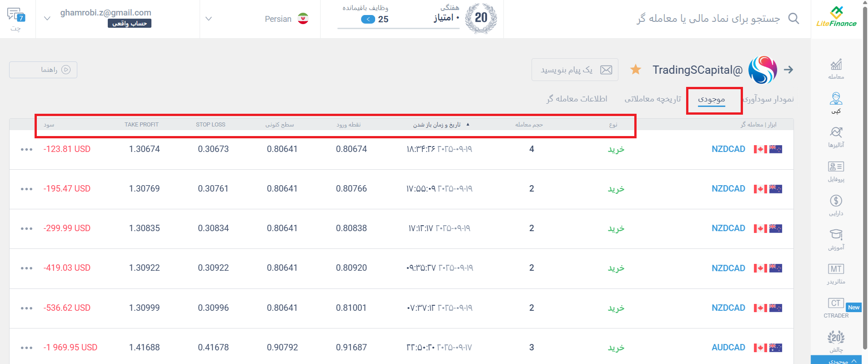868x364 pixels.
Task: Click the راهنما guide button
Action: tap(43, 70)
